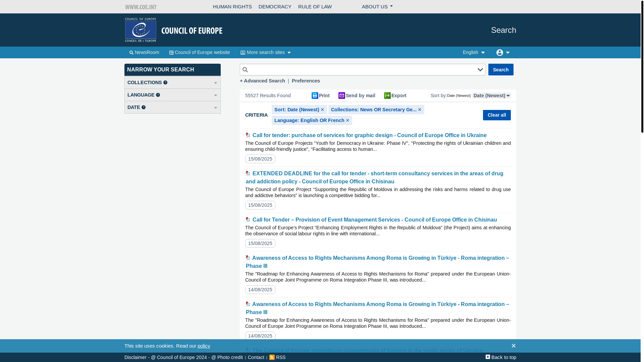Click the help icon beside COLLECTIONS

(x=165, y=82)
